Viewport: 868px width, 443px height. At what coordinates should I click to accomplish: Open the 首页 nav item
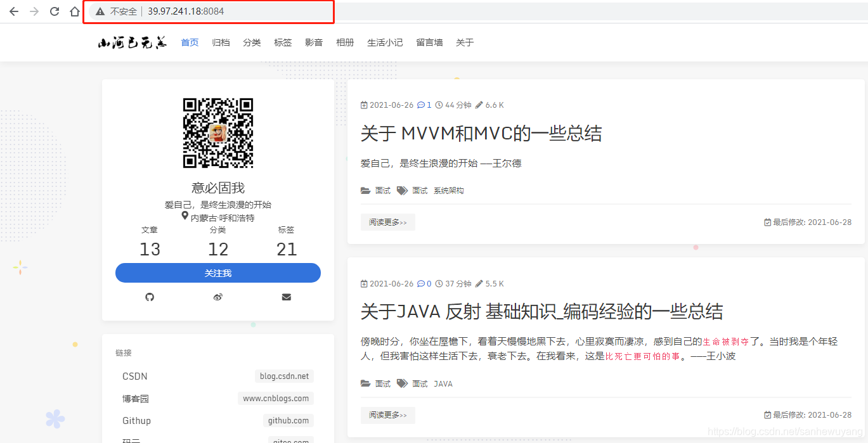click(190, 42)
